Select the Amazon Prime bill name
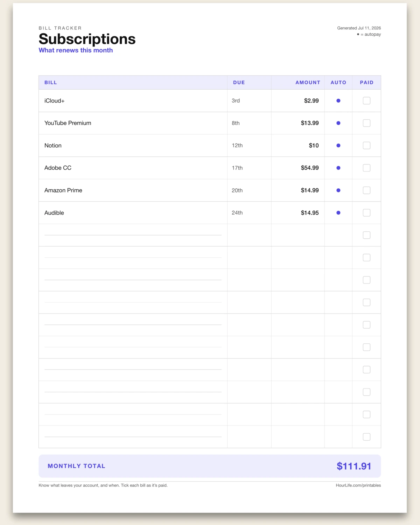The height and width of the screenshot is (525, 420). (63, 190)
